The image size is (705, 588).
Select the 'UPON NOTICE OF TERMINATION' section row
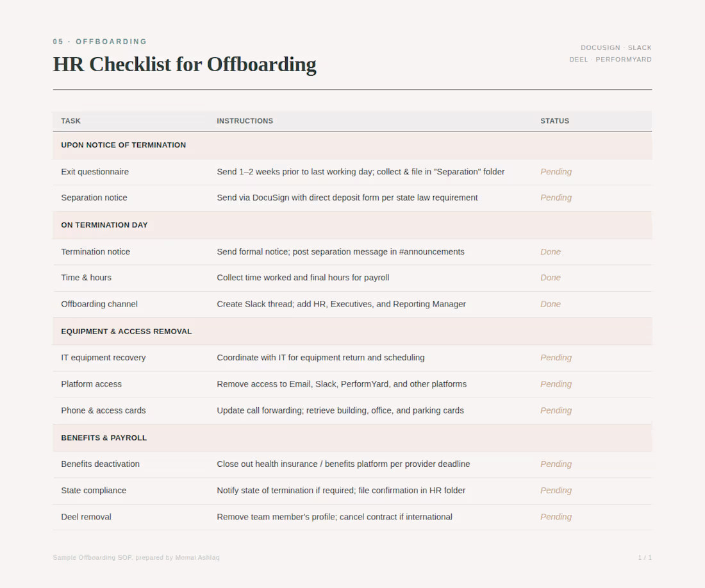352,146
